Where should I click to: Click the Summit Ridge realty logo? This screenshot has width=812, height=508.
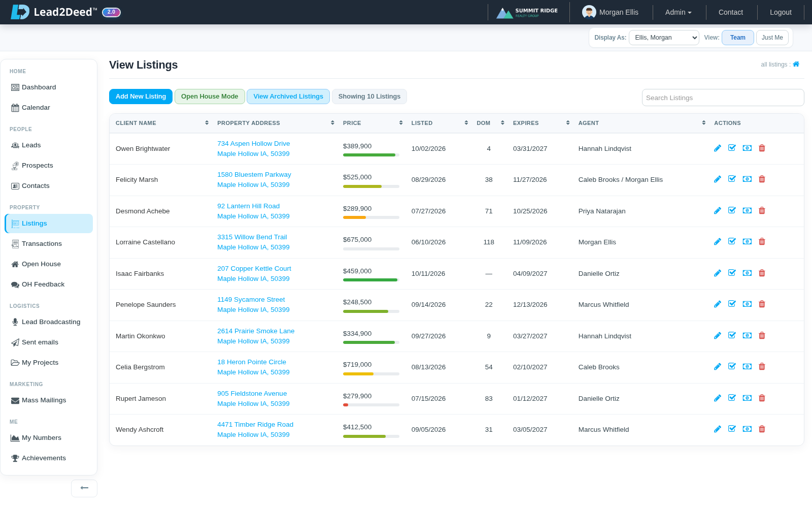(x=527, y=12)
